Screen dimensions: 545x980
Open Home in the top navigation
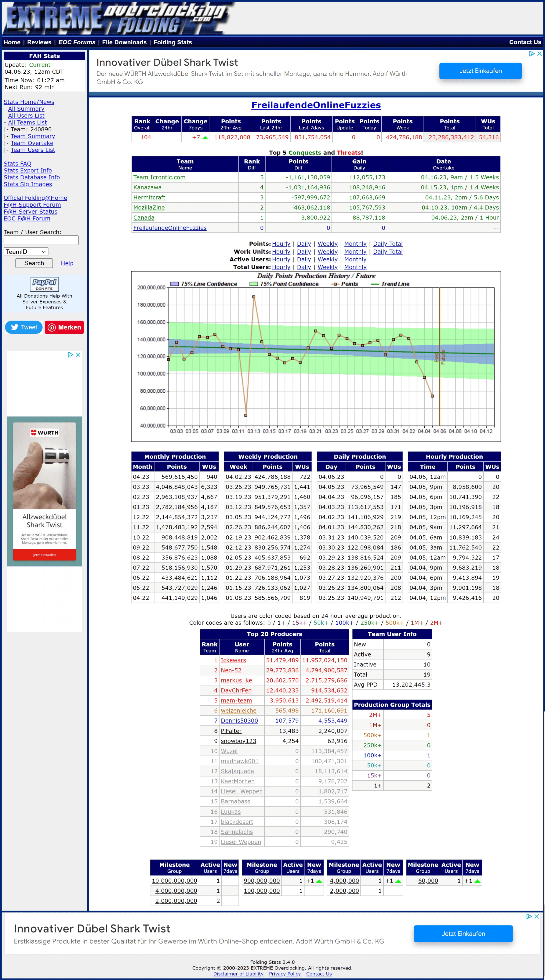coord(12,42)
